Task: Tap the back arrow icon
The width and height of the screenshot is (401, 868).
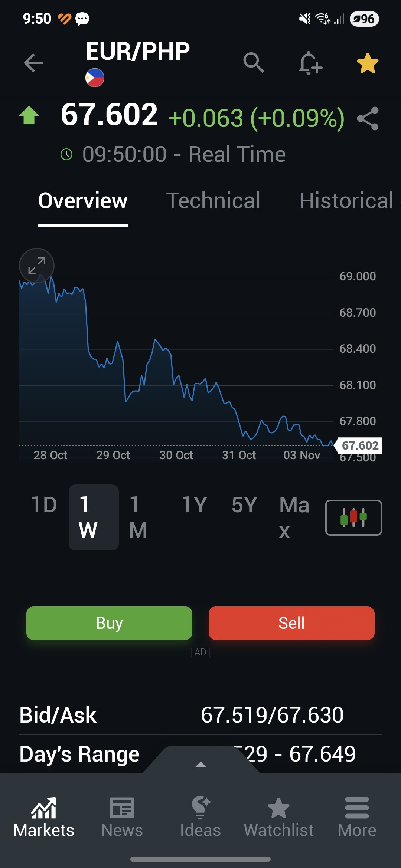Action: point(33,63)
